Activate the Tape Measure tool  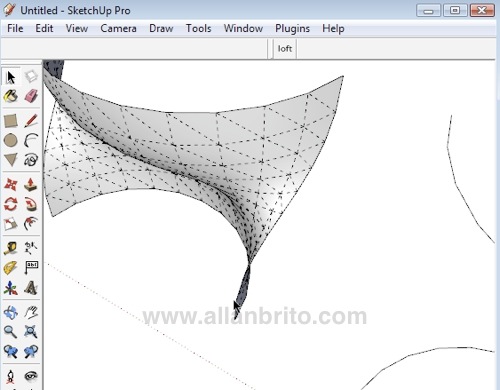[11, 248]
